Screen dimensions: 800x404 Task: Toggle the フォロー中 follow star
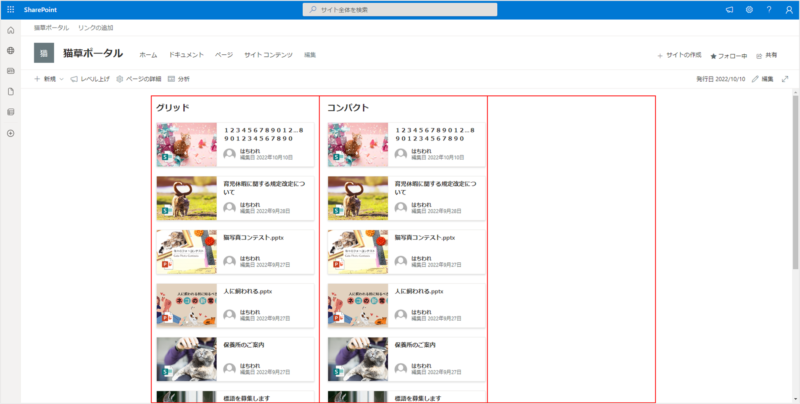coord(713,55)
